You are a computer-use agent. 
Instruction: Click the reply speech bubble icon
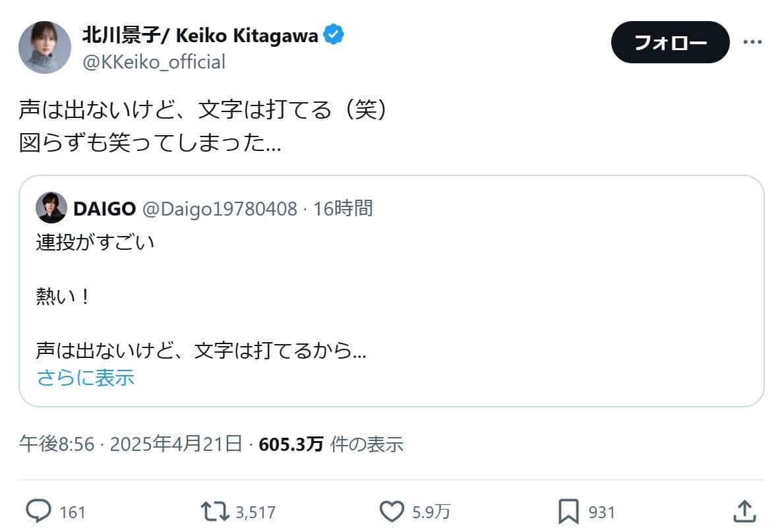(38, 511)
